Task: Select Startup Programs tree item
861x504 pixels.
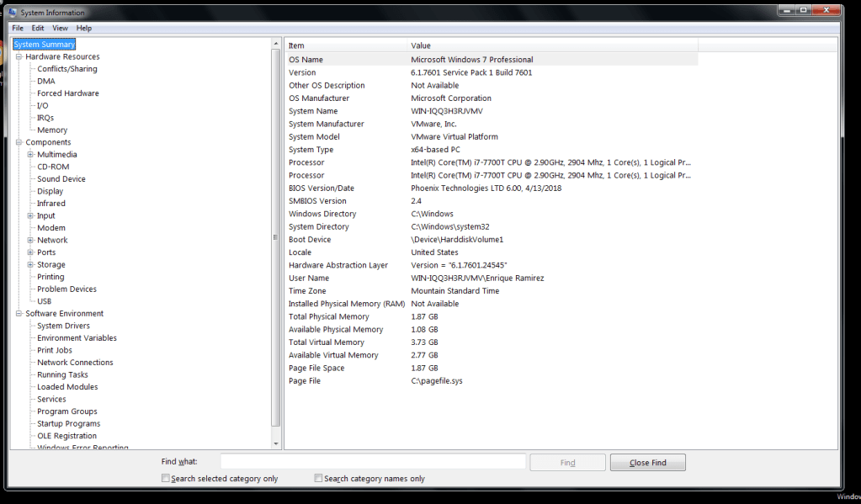Action: [x=69, y=424]
